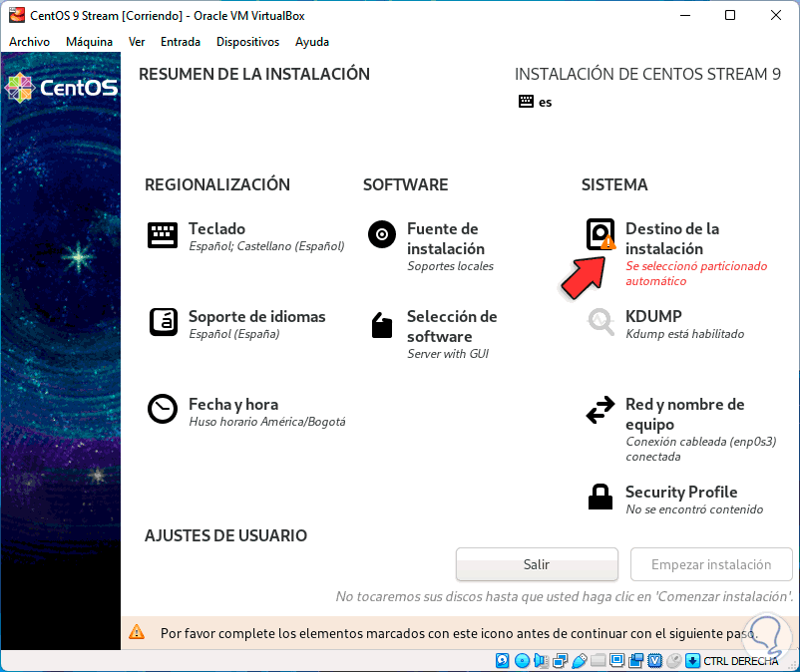Screen dimensions: 800x672
Task: Select the Soporte de idiomas label
Action: click(256, 317)
